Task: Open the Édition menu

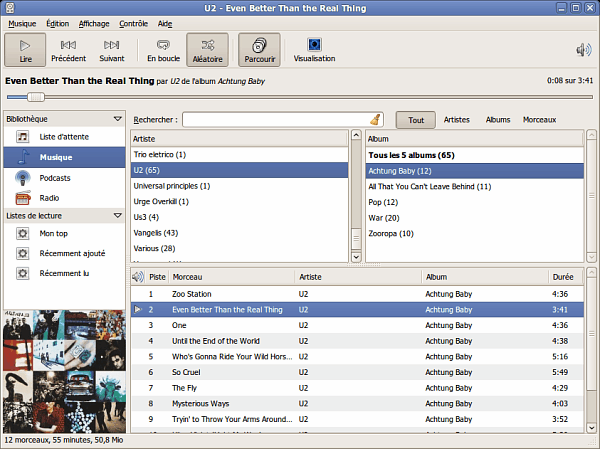Action: tap(57, 24)
